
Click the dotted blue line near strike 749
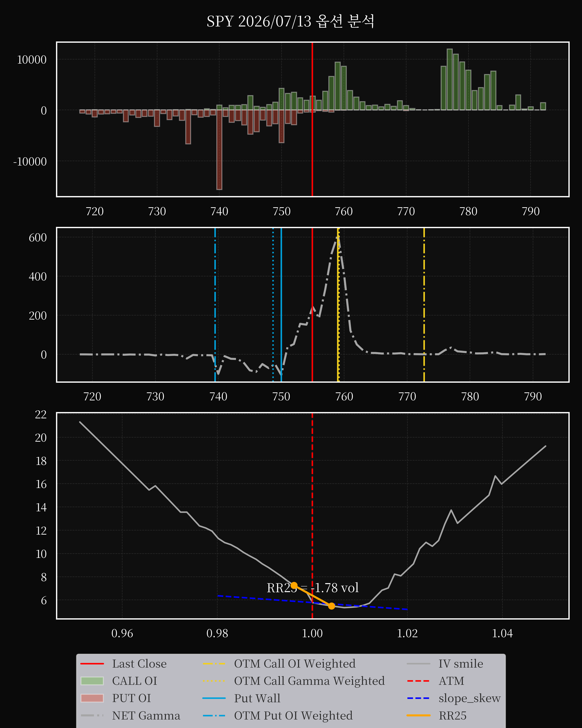point(273,305)
